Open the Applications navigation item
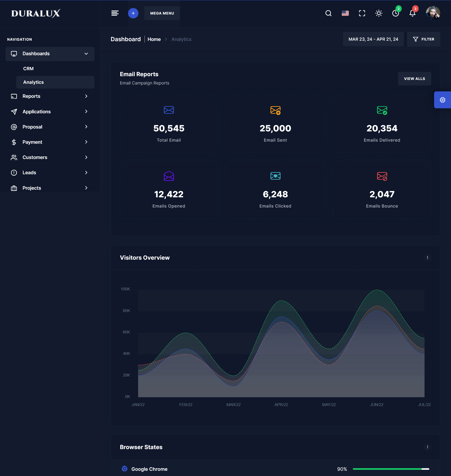The width and height of the screenshot is (451, 476). point(50,112)
